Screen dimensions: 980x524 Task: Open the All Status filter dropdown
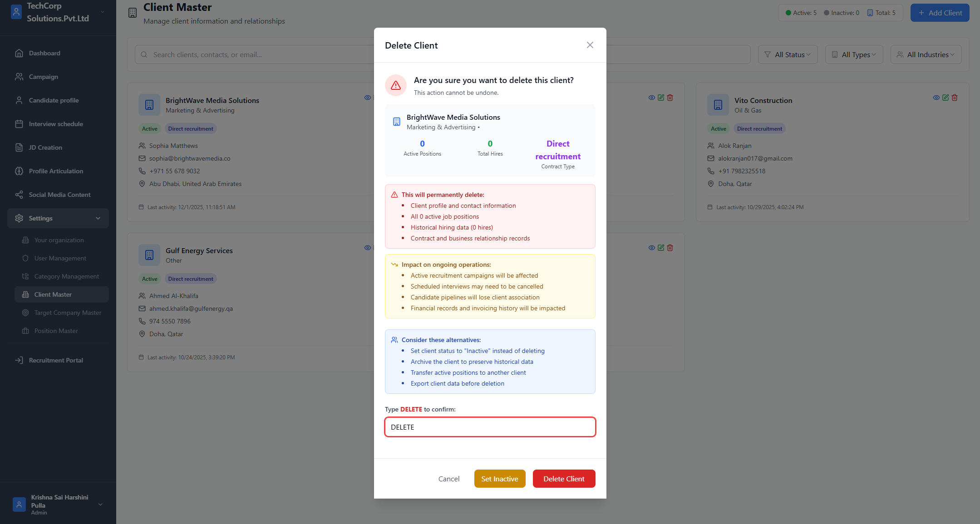[788, 54]
